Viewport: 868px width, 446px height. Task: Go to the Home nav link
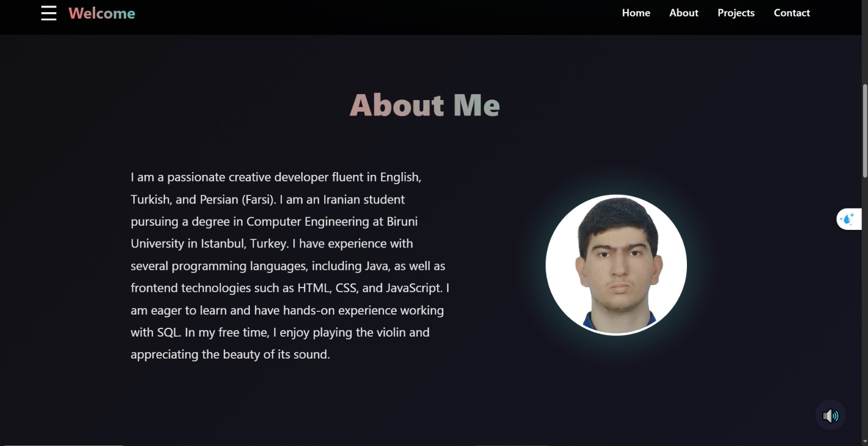click(x=636, y=13)
